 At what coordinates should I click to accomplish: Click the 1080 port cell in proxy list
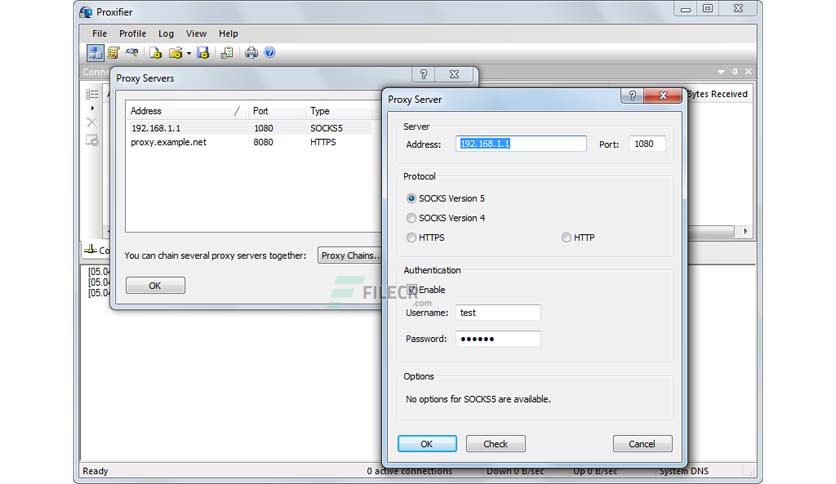[263, 128]
